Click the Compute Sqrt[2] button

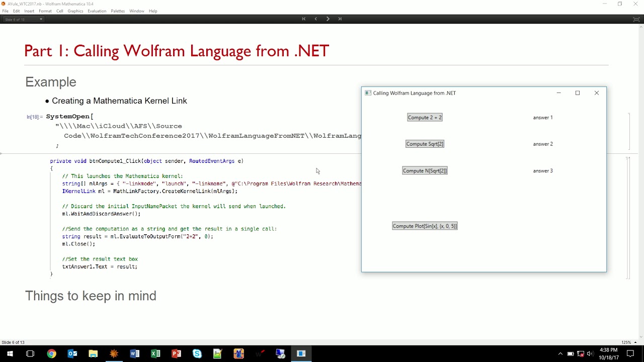pos(425,144)
